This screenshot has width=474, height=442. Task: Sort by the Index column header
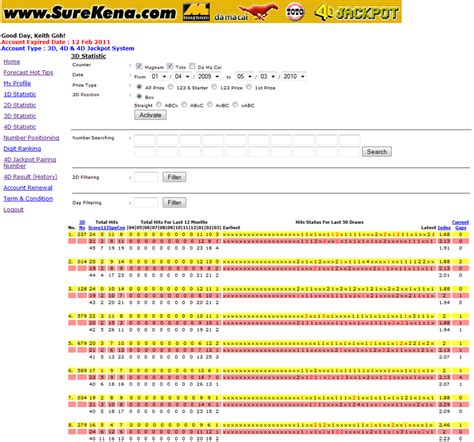tap(444, 228)
